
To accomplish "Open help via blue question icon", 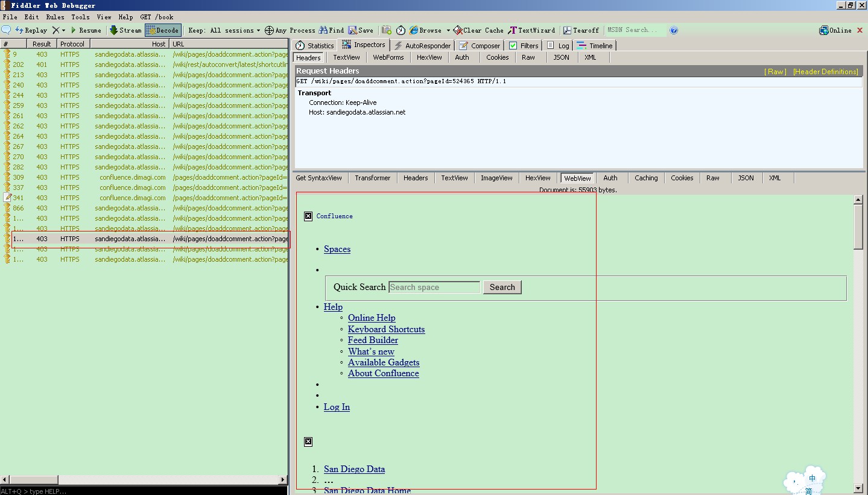I will [674, 30].
